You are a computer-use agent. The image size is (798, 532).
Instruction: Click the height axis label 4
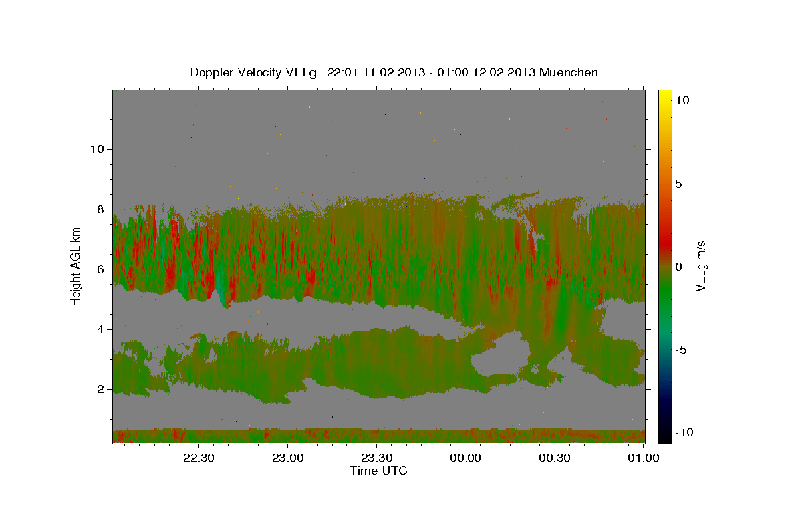click(x=101, y=329)
